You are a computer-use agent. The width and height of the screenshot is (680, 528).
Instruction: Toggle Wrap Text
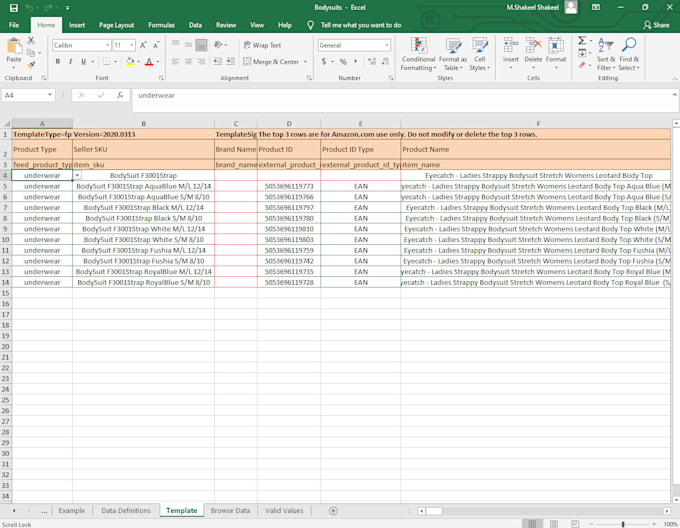[x=262, y=45]
